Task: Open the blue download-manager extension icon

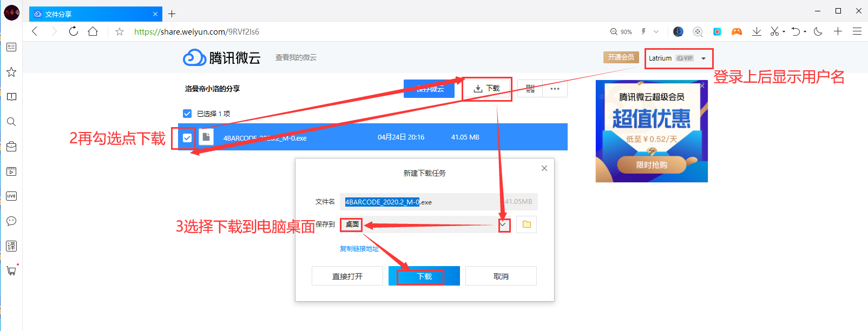Action: coord(678,31)
